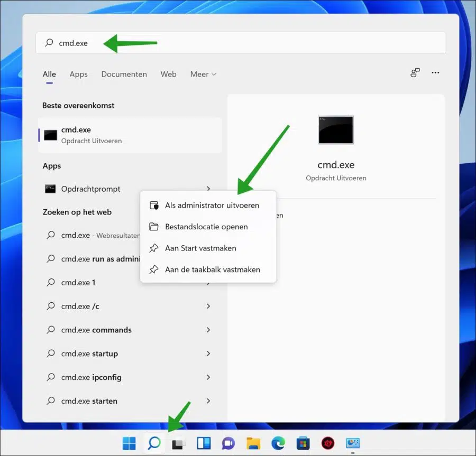Expand chevron beside cmd.exe ipconfig

coord(208,377)
